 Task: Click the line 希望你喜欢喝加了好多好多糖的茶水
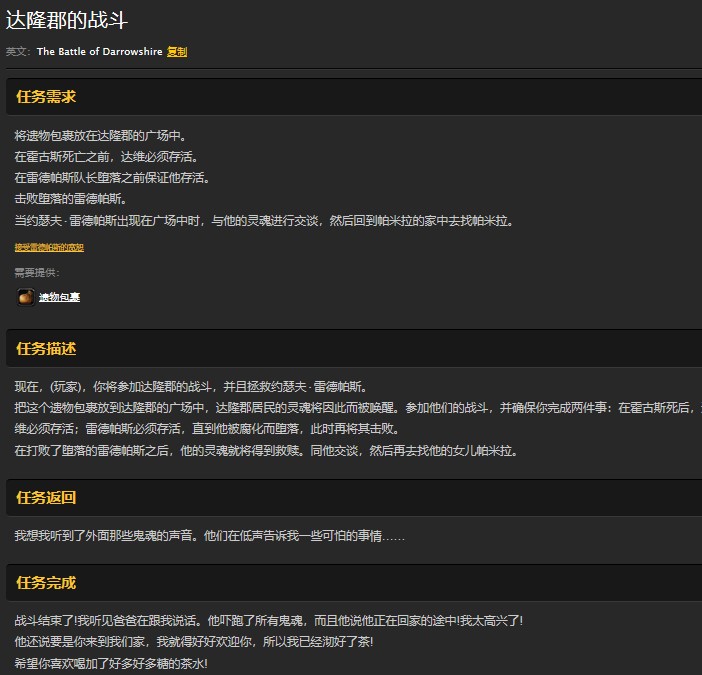pos(111,663)
